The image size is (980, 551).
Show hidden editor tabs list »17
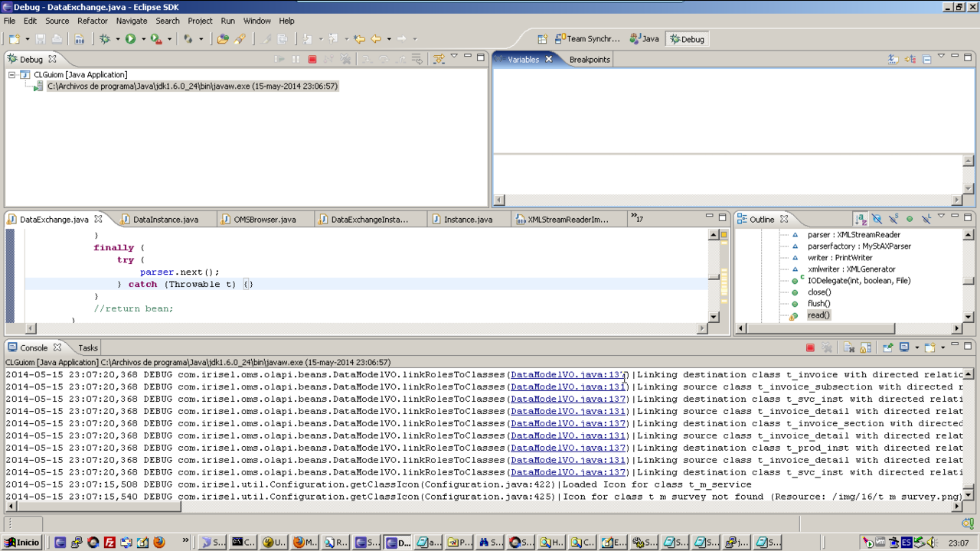[x=637, y=219]
